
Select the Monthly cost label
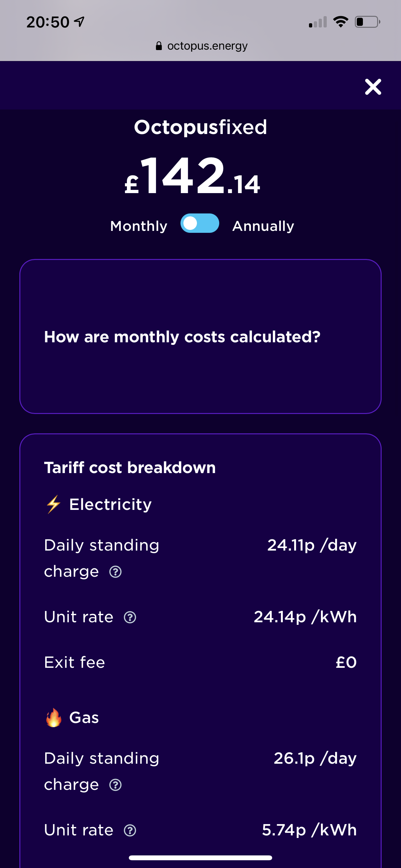139,226
